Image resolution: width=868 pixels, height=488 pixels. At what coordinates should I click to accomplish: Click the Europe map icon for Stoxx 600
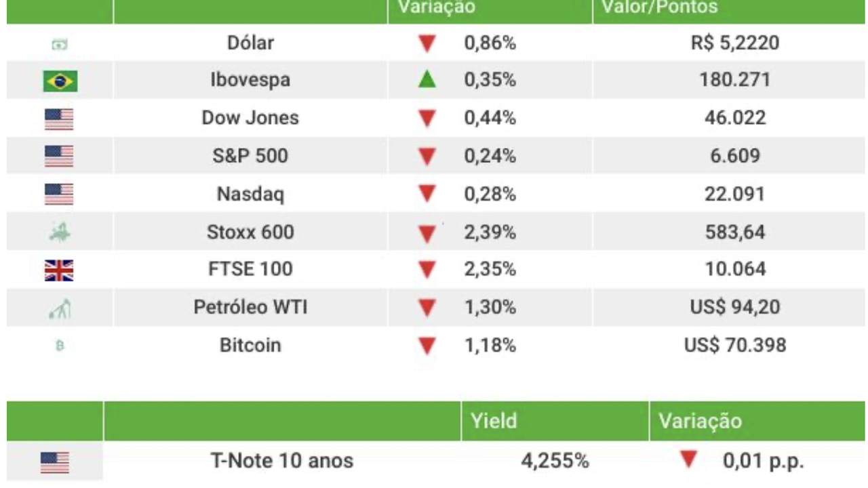pyautogui.click(x=60, y=232)
